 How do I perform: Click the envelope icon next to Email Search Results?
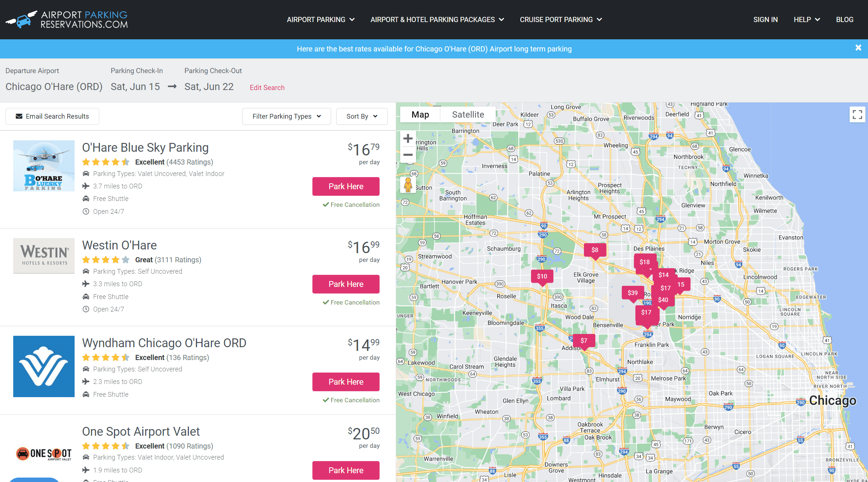click(19, 116)
